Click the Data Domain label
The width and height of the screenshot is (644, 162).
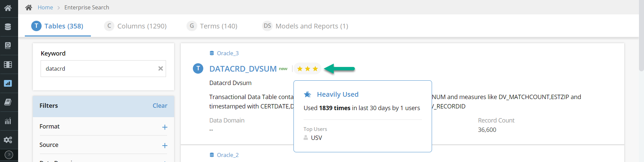coord(227,120)
